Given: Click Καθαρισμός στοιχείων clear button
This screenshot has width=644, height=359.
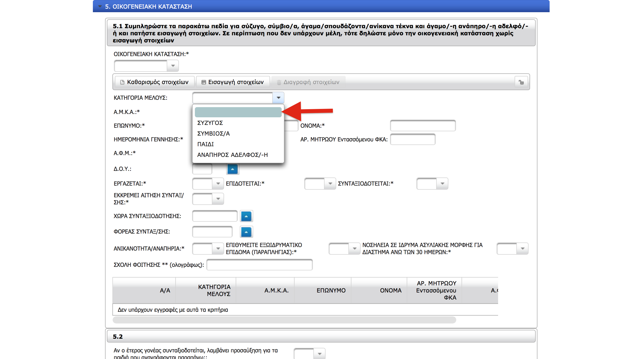Looking at the screenshot, I should [155, 82].
